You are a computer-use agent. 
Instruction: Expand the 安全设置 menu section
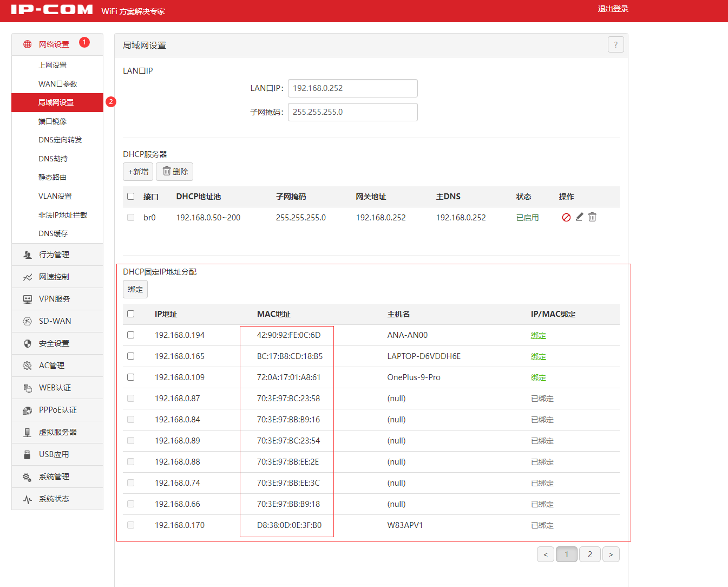pyautogui.click(x=57, y=343)
